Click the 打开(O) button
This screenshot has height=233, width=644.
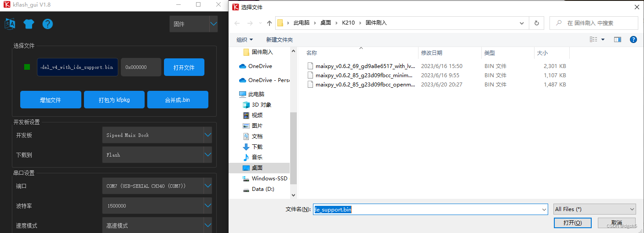pyautogui.click(x=573, y=222)
